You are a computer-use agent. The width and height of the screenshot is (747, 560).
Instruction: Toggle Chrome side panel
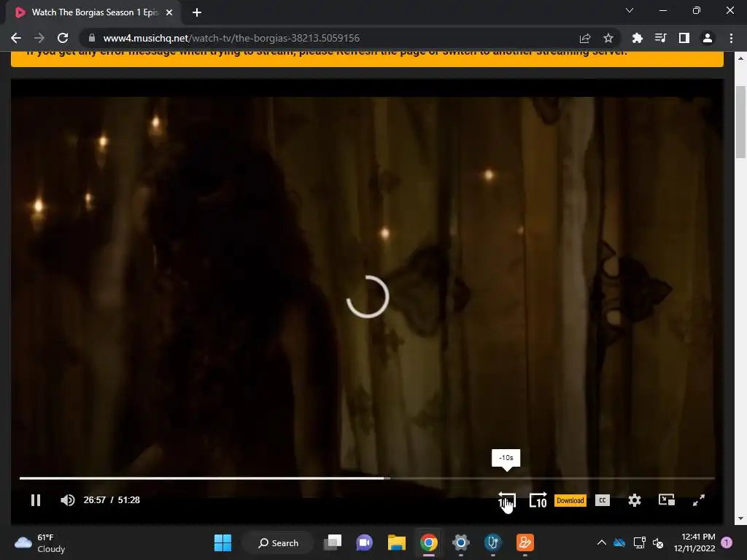[x=684, y=38]
